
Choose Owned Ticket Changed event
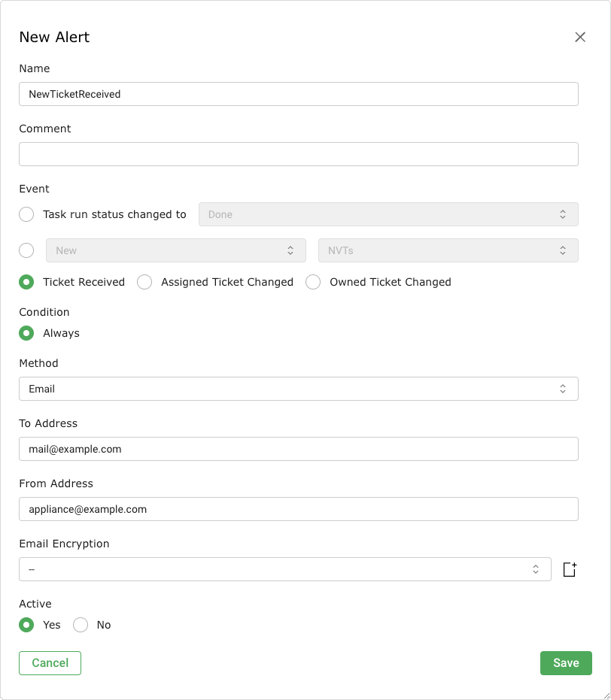(x=314, y=282)
